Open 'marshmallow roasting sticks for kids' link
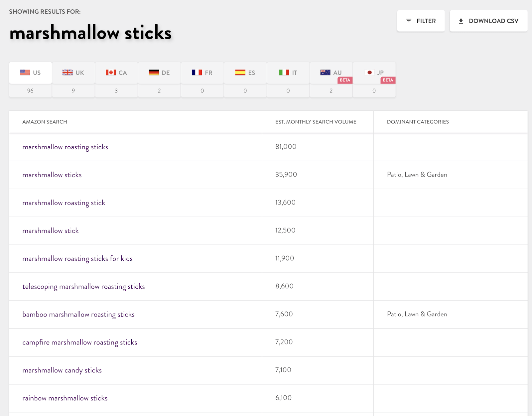Viewport: 532px width, 416px height. tap(77, 259)
